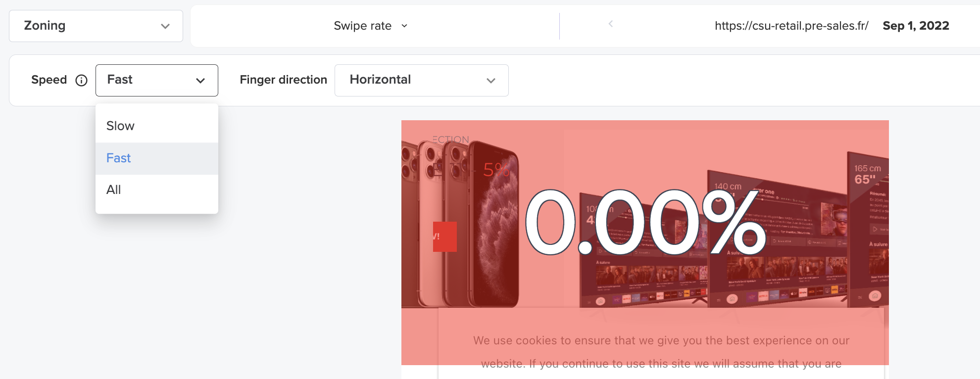This screenshot has height=379, width=980.
Task: Click the Speed info icon
Action: pos(81,80)
